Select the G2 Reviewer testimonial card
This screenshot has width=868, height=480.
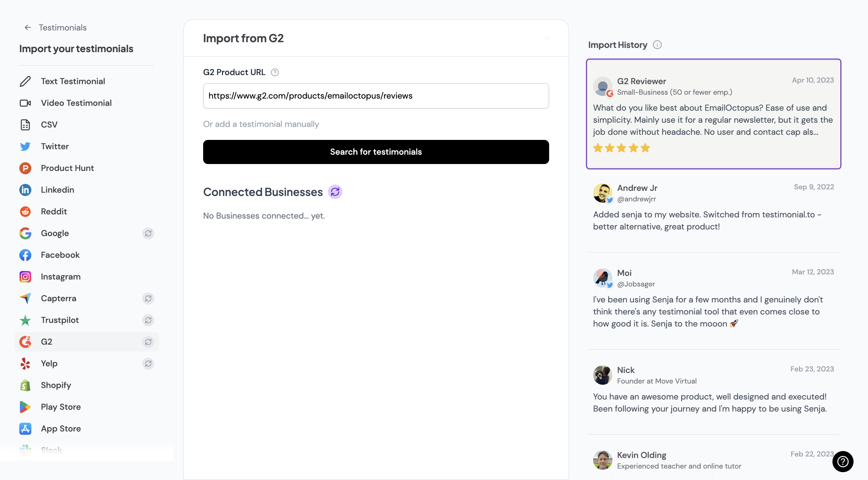pyautogui.click(x=713, y=114)
